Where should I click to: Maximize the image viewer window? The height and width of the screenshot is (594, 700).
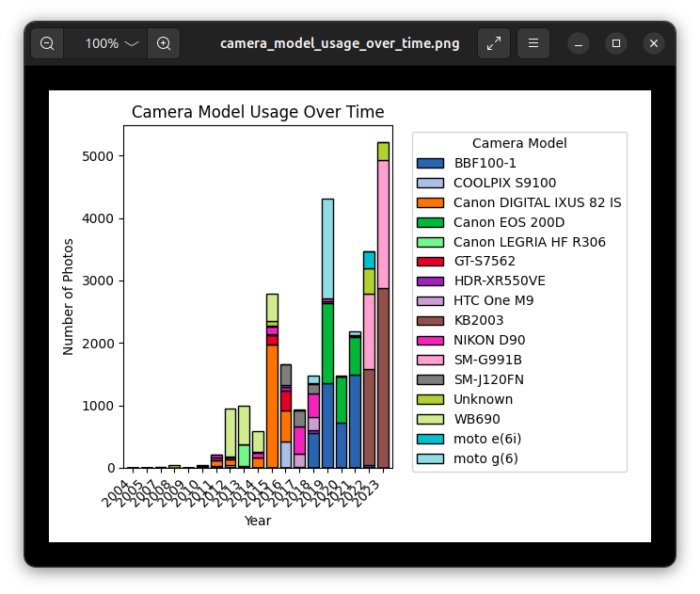616,43
